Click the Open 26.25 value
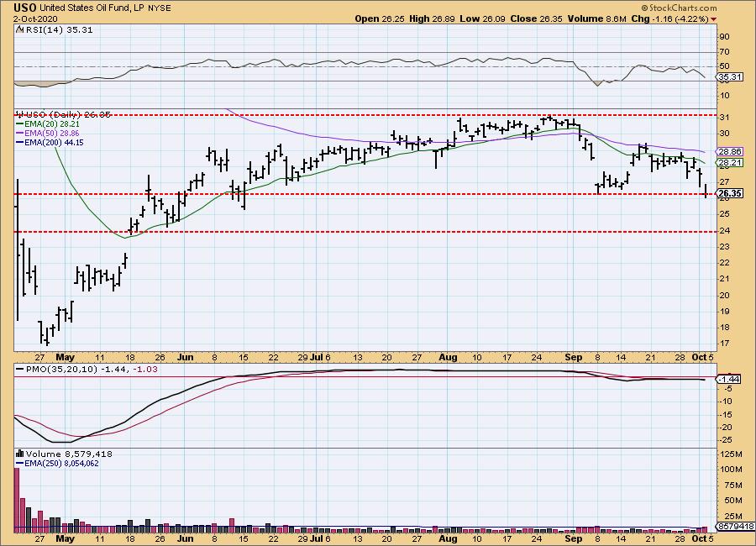Screen dimensions: 756x546 click(x=380, y=18)
